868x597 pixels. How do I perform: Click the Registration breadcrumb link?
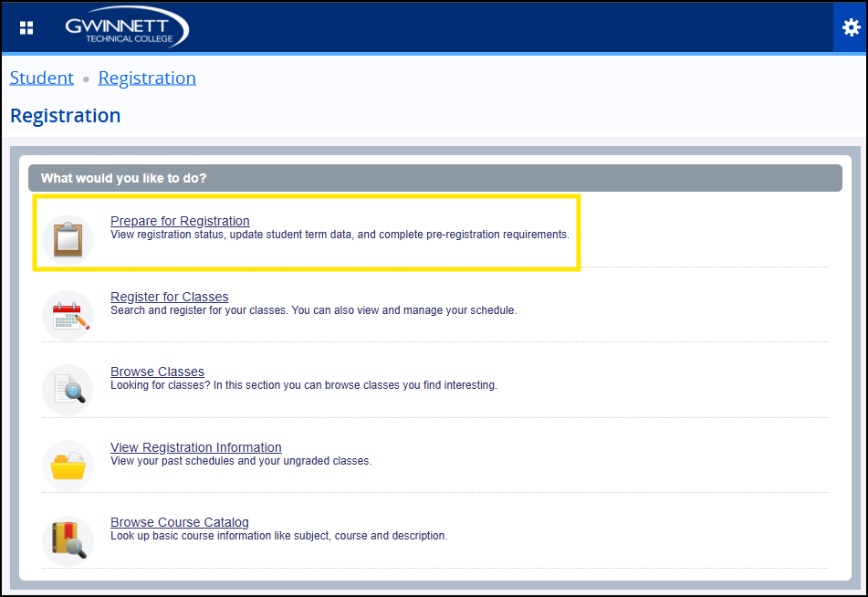[147, 78]
